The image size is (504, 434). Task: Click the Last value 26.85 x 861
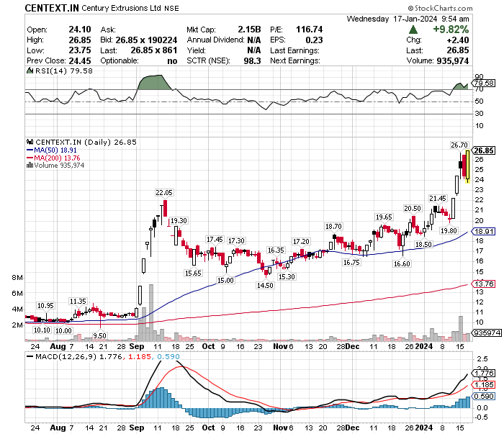point(154,50)
